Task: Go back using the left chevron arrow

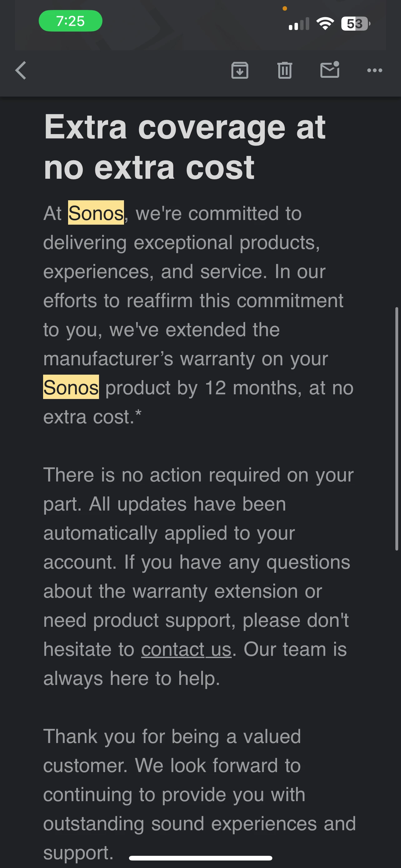Action: click(x=21, y=70)
